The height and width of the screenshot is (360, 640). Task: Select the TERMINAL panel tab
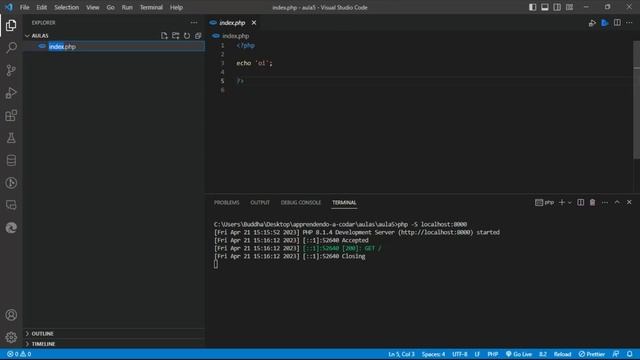[344, 202]
